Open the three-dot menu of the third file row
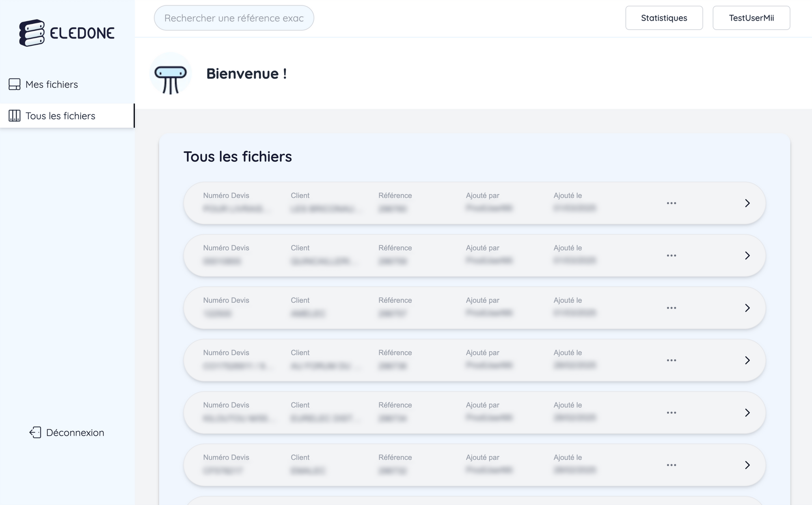Viewport: 812px width, 505px height. pos(672,308)
